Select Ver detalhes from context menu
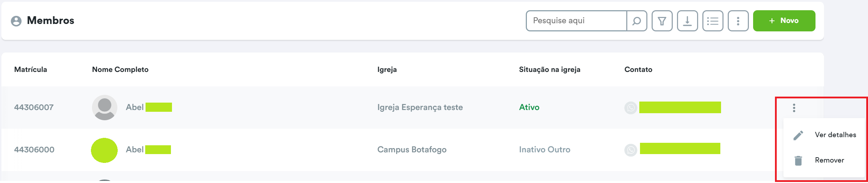This screenshot has height=183, width=868. coord(835,135)
